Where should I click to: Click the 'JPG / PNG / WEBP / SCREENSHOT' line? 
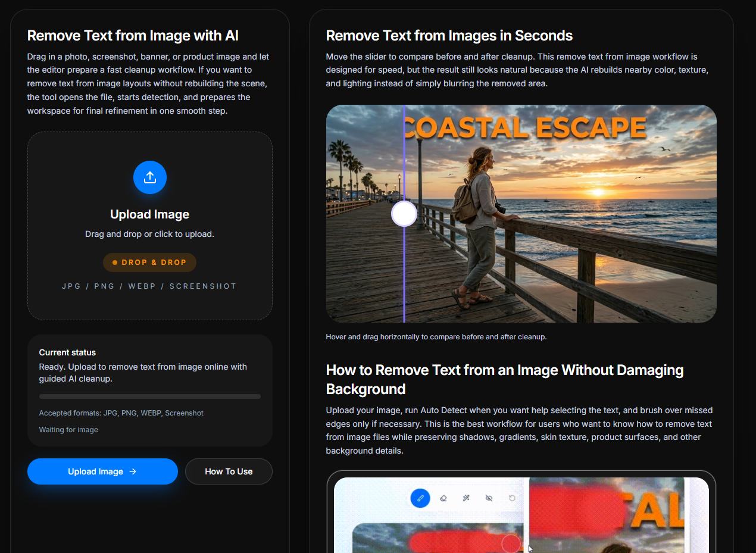pyautogui.click(x=149, y=286)
